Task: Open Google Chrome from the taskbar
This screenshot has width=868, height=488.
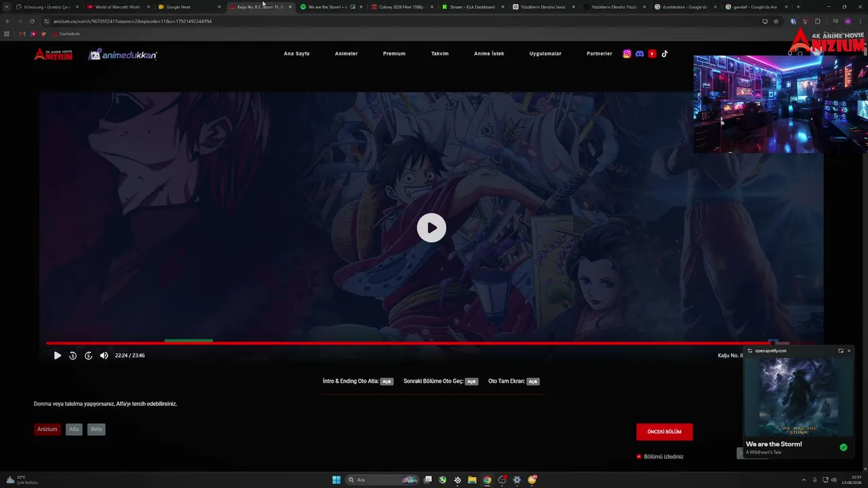Action: [487, 480]
